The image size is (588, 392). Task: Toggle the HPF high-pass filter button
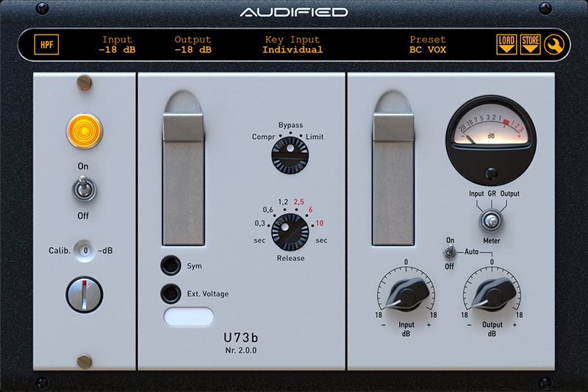tap(46, 45)
